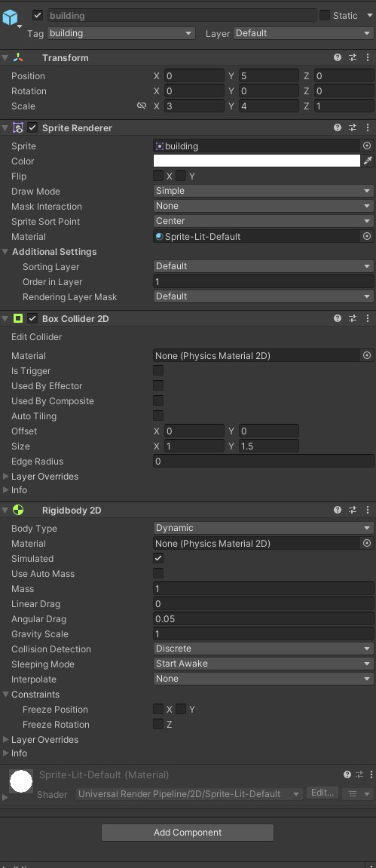376x868 pixels.
Task: Open Box Collider 2D more options menu
Action: (368, 318)
